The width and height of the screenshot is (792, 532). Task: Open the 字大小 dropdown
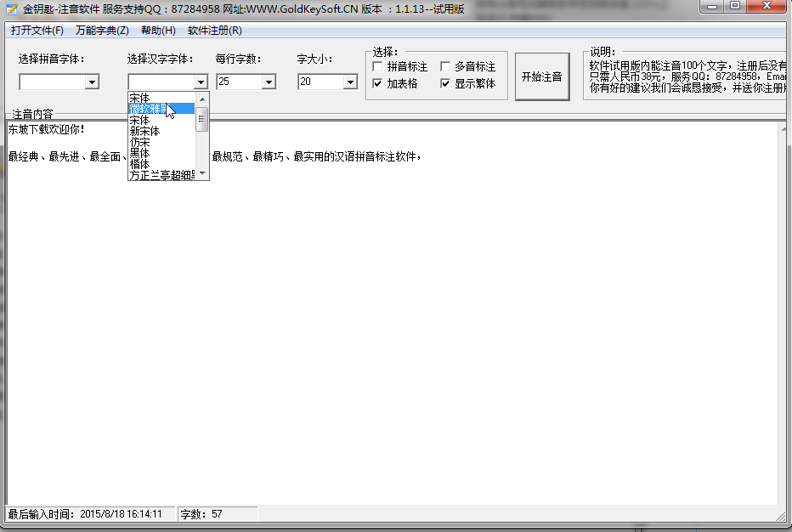(x=349, y=82)
